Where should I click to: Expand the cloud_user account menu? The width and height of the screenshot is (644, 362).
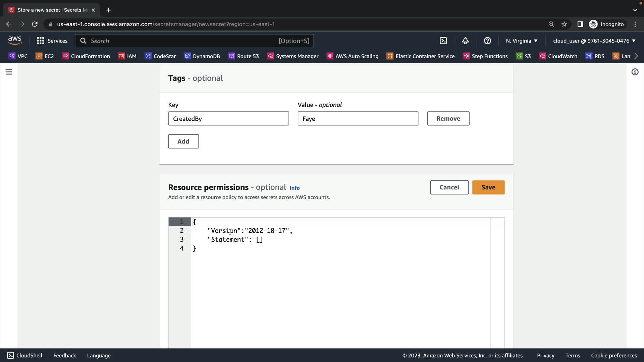tap(594, 41)
